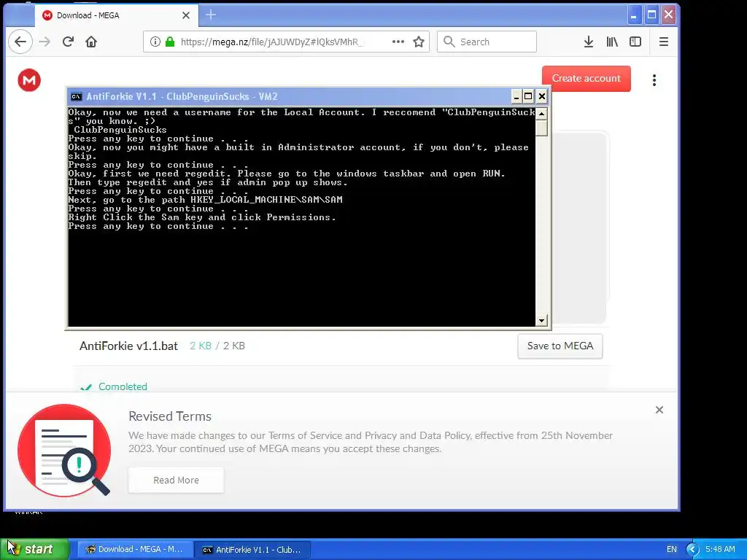Click the Save to MEGA button
The image size is (747, 560).
click(560, 346)
